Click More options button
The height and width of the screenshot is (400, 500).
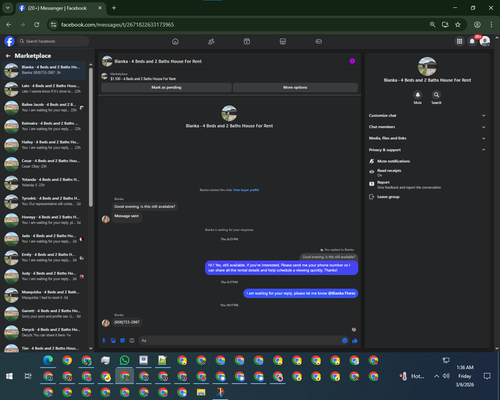point(295,87)
